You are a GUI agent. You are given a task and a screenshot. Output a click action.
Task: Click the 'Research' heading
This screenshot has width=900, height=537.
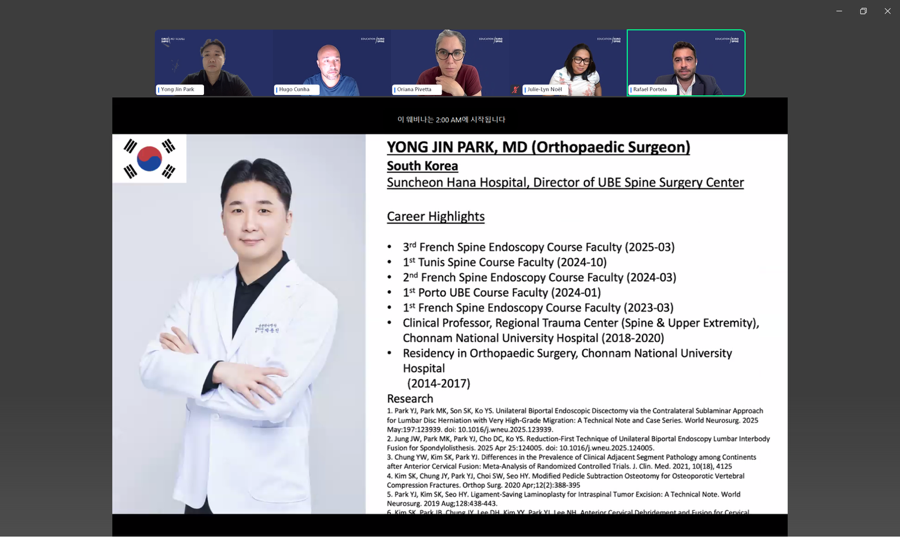(410, 399)
